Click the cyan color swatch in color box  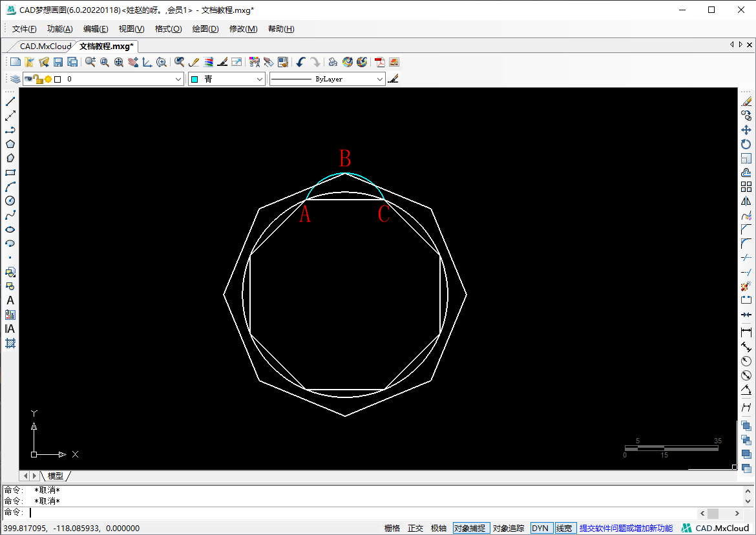coord(194,79)
